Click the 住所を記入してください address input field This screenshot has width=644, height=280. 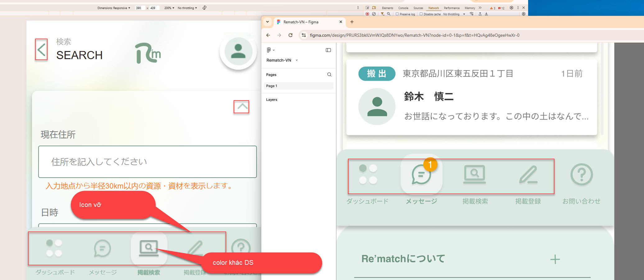[x=148, y=162]
